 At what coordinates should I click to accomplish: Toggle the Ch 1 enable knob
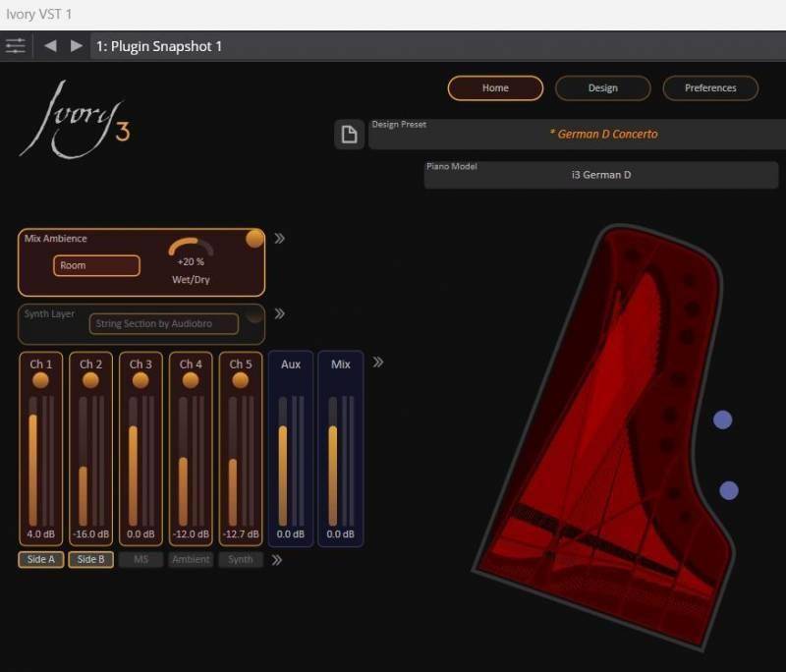[x=40, y=380]
